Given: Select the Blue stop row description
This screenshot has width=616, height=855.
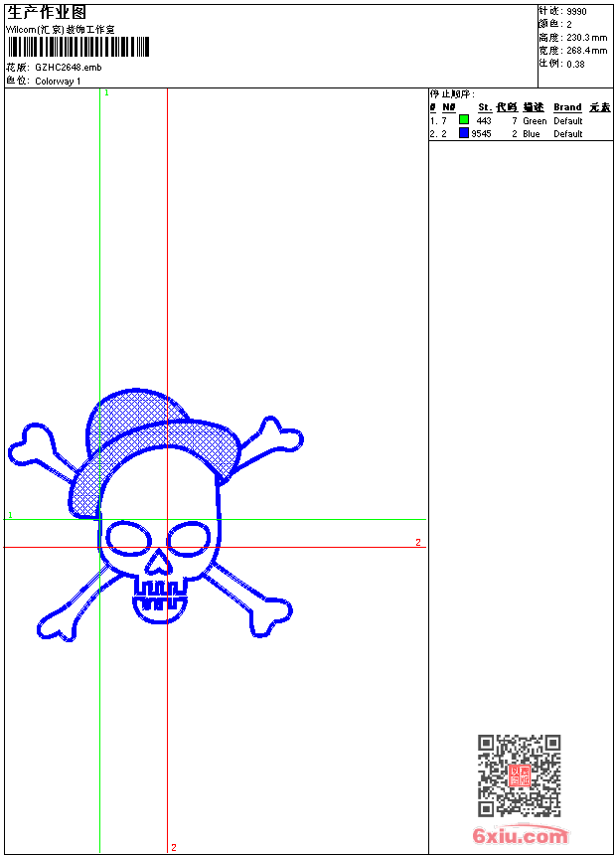Looking at the screenshot, I should pos(532,134).
